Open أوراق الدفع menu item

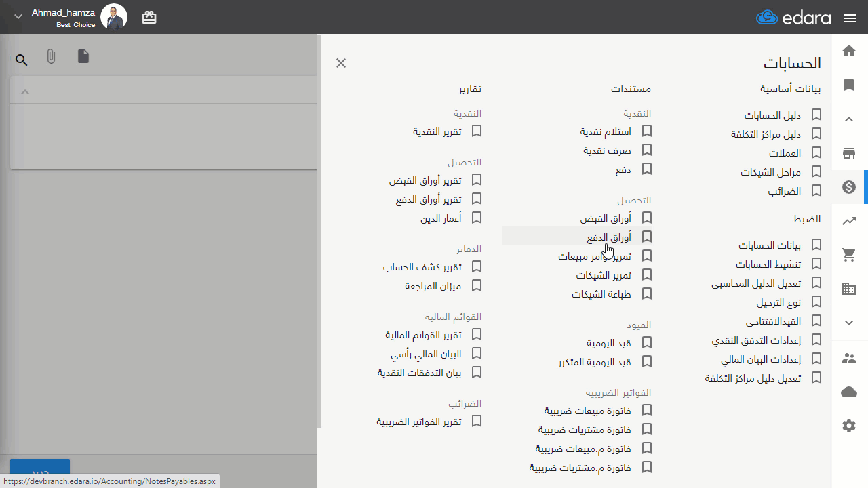click(x=609, y=237)
